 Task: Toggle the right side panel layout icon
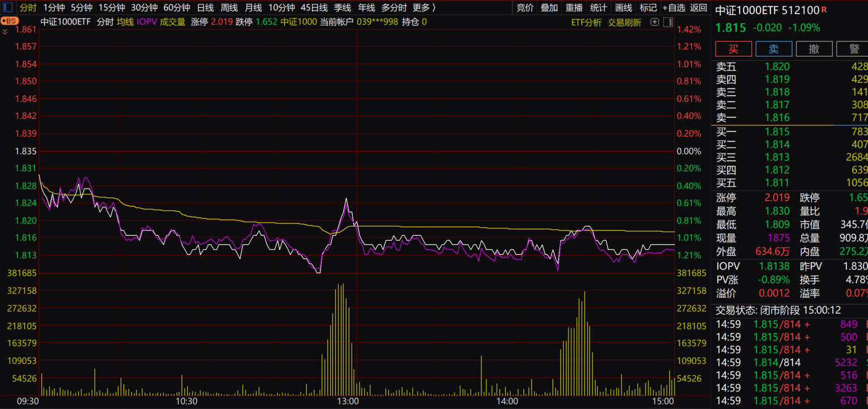tap(668, 22)
